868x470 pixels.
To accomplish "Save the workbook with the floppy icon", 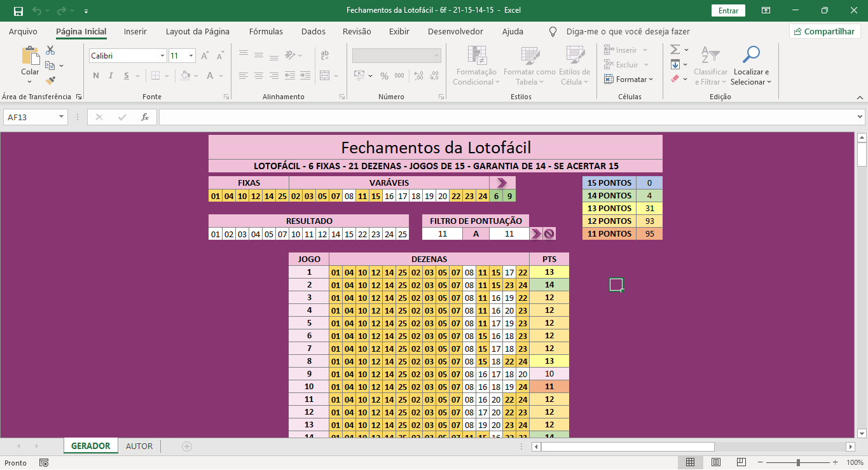I will tap(18, 11).
